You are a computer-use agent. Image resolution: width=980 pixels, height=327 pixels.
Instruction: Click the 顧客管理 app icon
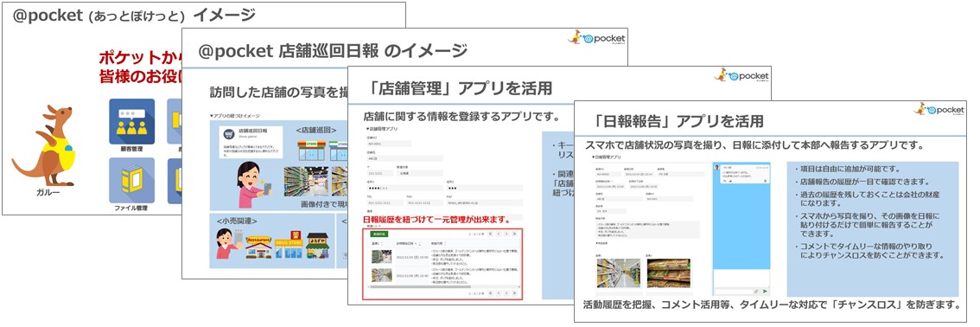click(x=132, y=120)
